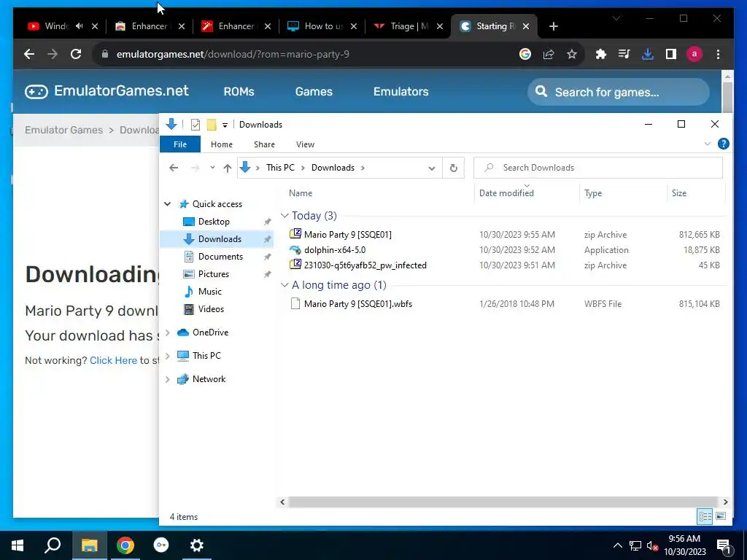Open the address bar history dropdown
The height and width of the screenshot is (560, 747).
pos(432,168)
